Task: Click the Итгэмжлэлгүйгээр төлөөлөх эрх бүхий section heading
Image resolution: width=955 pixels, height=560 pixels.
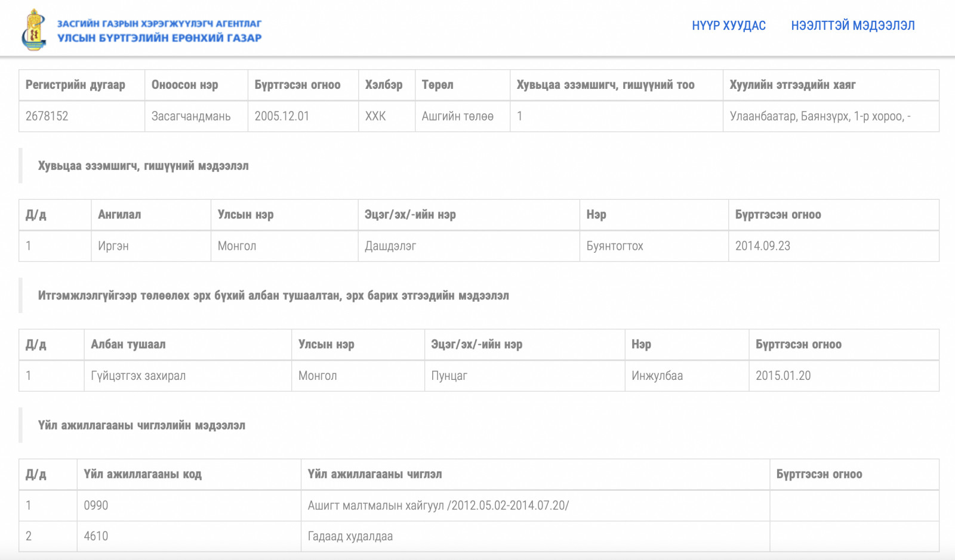Action: tap(273, 296)
